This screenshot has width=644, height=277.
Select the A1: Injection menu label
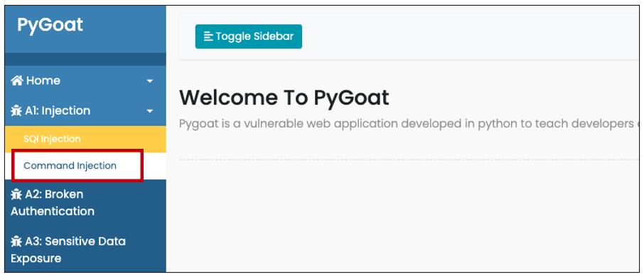tap(58, 110)
